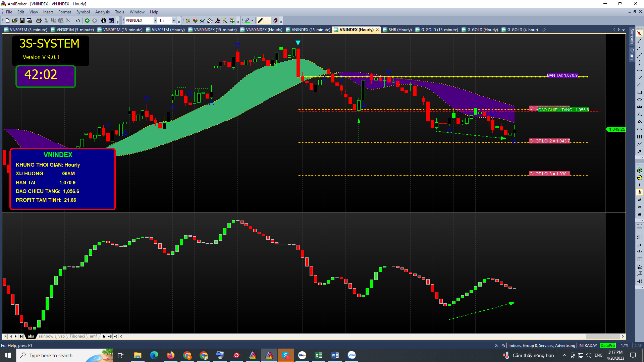
Task: Open the 1h interval dropdown
Action: click(x=174, y=21)
